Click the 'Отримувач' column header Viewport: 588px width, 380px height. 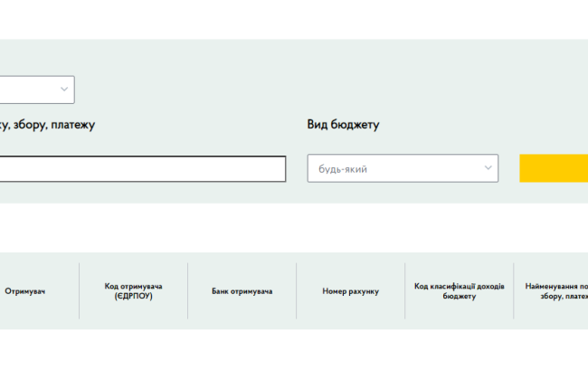tap(25, 291)
